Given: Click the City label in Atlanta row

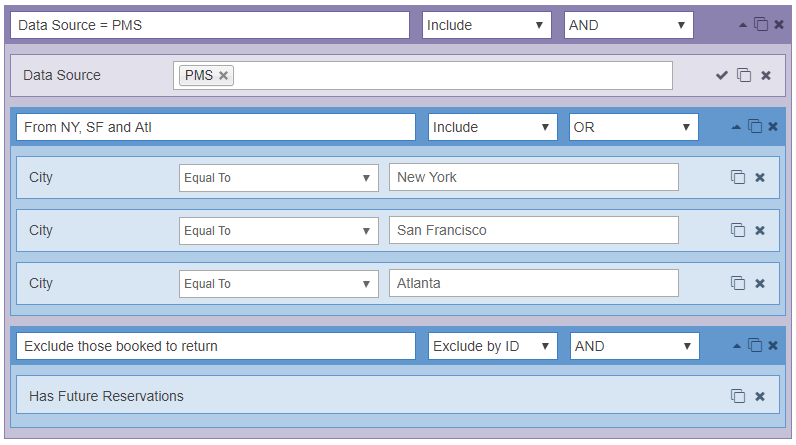Looking at the screenshot, I should click(x=41, y=283).
